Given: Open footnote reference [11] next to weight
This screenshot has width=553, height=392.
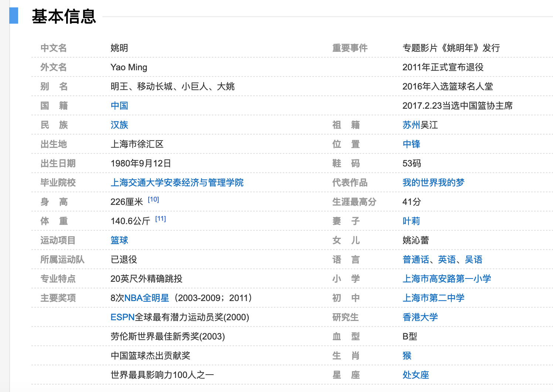Looking at the screenshot, I should (x=160, y=219).
